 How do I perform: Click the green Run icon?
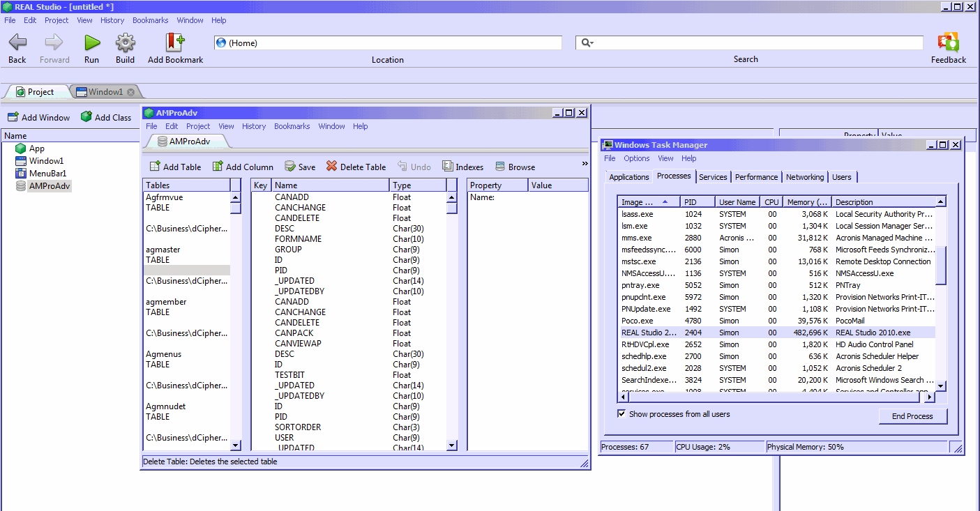pos(92,43)
